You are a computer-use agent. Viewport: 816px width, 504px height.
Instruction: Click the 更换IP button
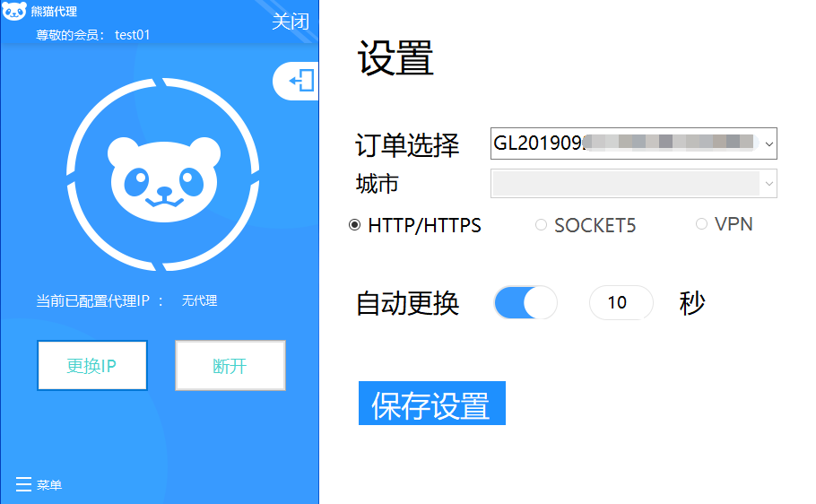[92, 366]
